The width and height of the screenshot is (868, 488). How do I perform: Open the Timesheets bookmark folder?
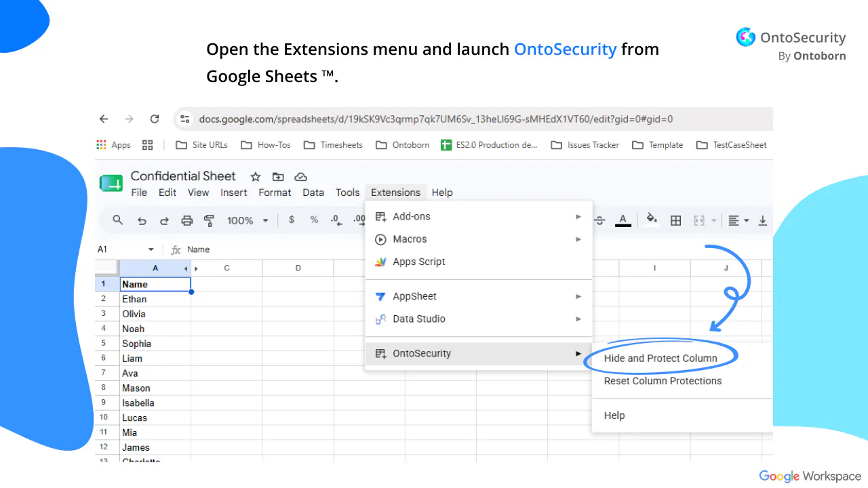333,145
